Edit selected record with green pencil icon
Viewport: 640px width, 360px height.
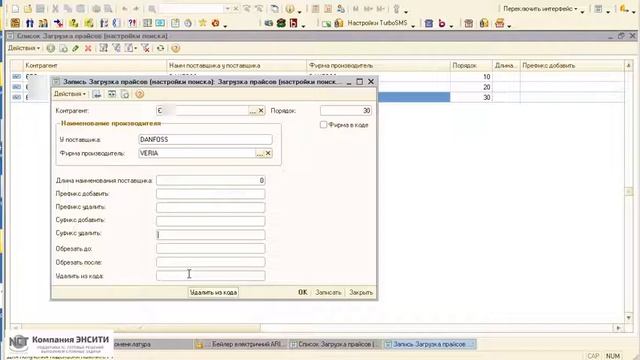coord(76,48)
